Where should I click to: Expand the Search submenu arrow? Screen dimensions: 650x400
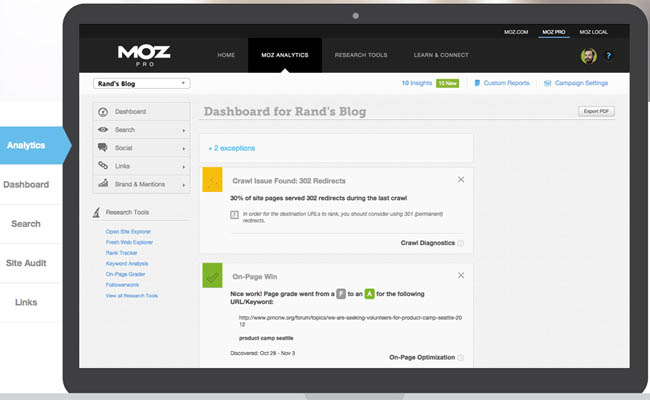click(x=184, y=131)
